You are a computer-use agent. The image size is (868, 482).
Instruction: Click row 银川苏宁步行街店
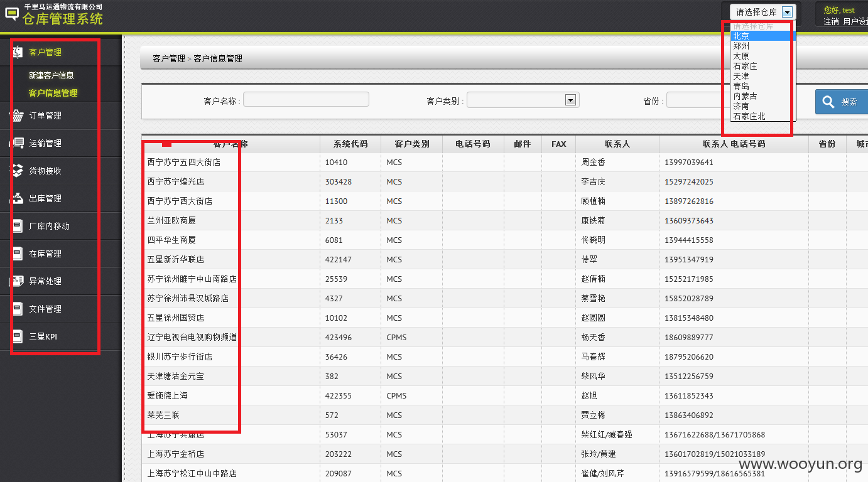[505, 356]
